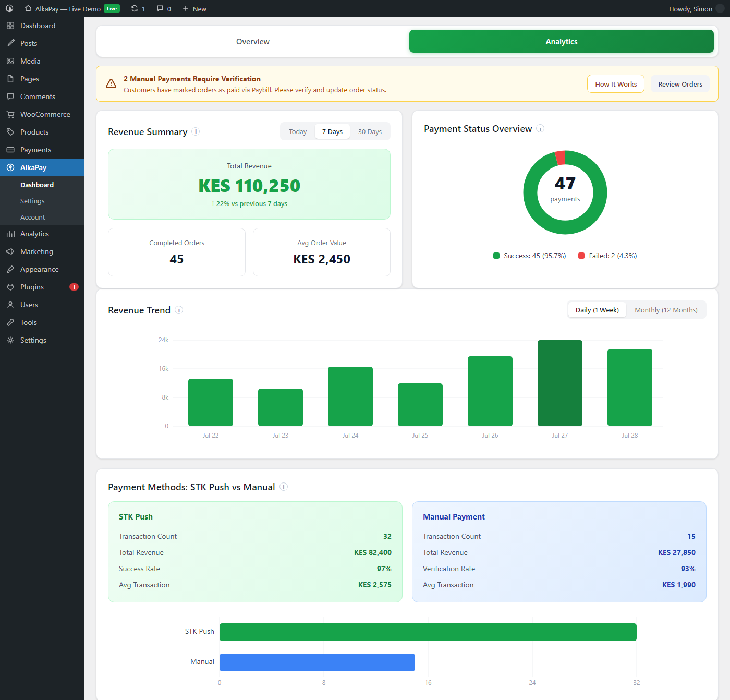Click the green Success legend swatch

tap(496, 256)
